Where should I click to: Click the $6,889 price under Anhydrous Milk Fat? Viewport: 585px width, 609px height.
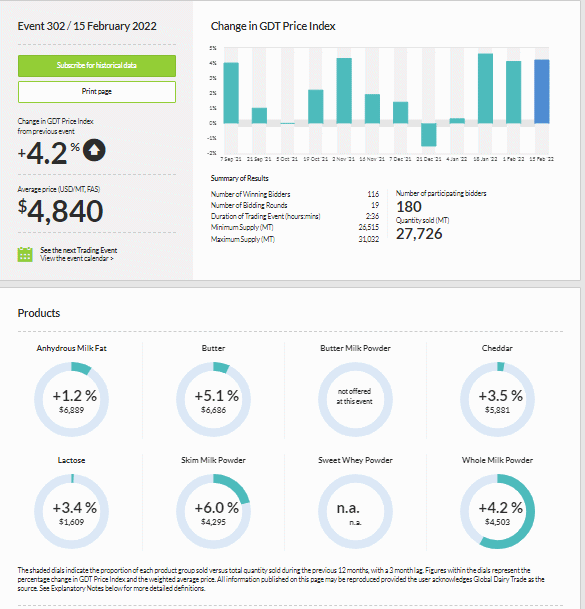tap(71, 410)
